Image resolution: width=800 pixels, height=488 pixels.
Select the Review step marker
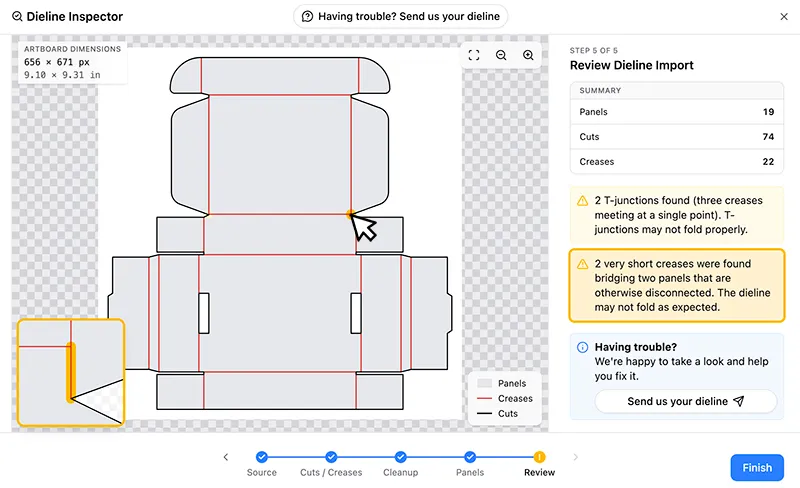[x=539, y=456]
